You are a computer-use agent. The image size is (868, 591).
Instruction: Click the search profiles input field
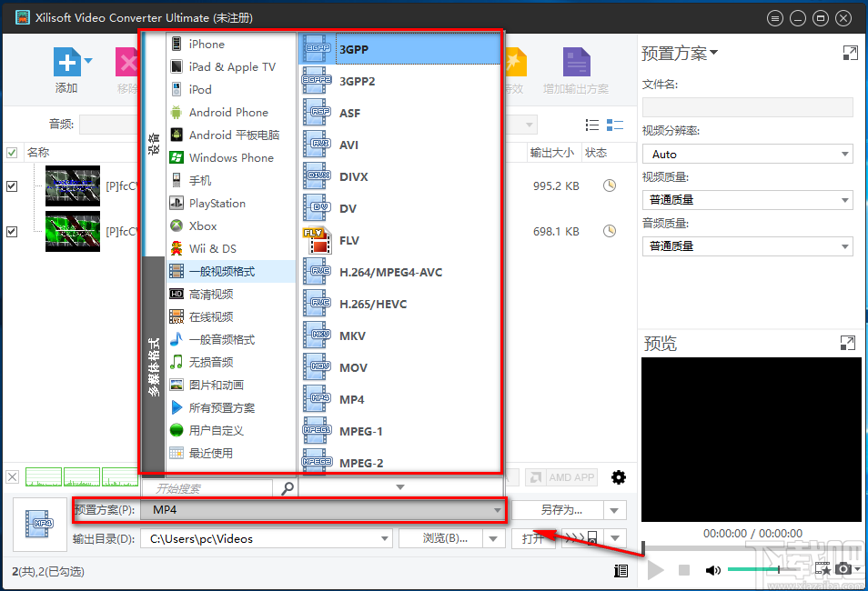[x=208, y=488]
